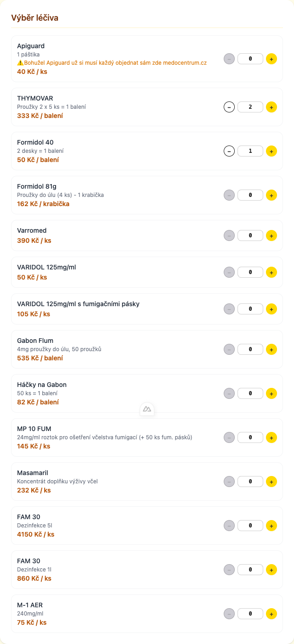The width and height of the screenshot is (294, 644).
Task: Click plus for Masamaril
Action: (271, 482)
